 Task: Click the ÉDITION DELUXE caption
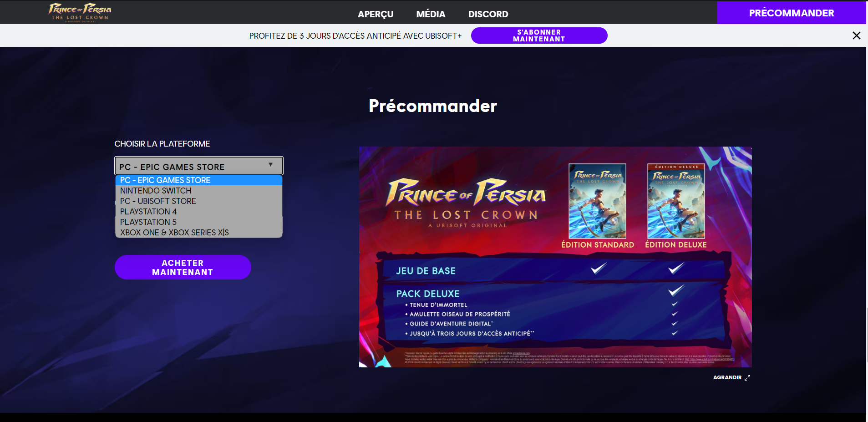coord(676,245)
